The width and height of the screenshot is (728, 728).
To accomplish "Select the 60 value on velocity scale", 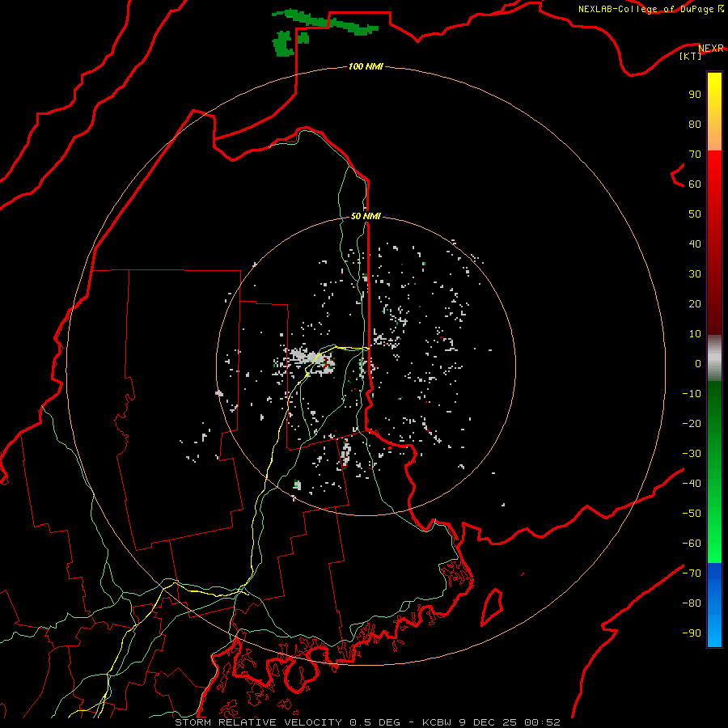I will pos(695,184).
